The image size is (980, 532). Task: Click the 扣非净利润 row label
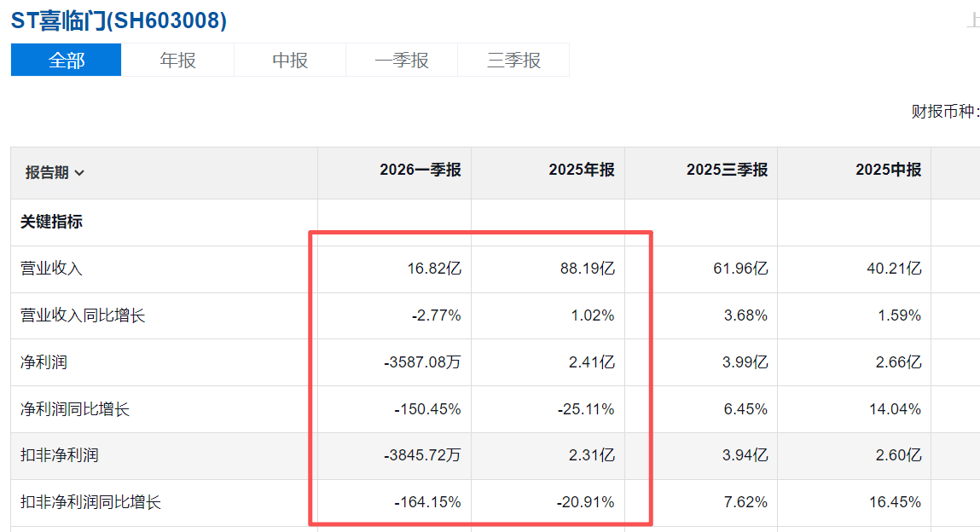(x=59, y=455)
